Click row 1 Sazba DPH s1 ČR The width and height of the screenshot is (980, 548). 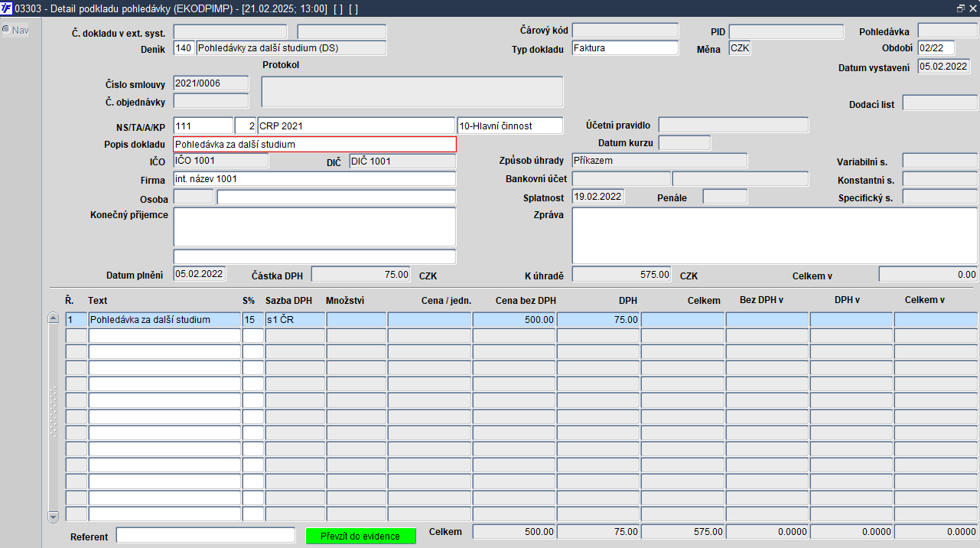tap(295, 320)
